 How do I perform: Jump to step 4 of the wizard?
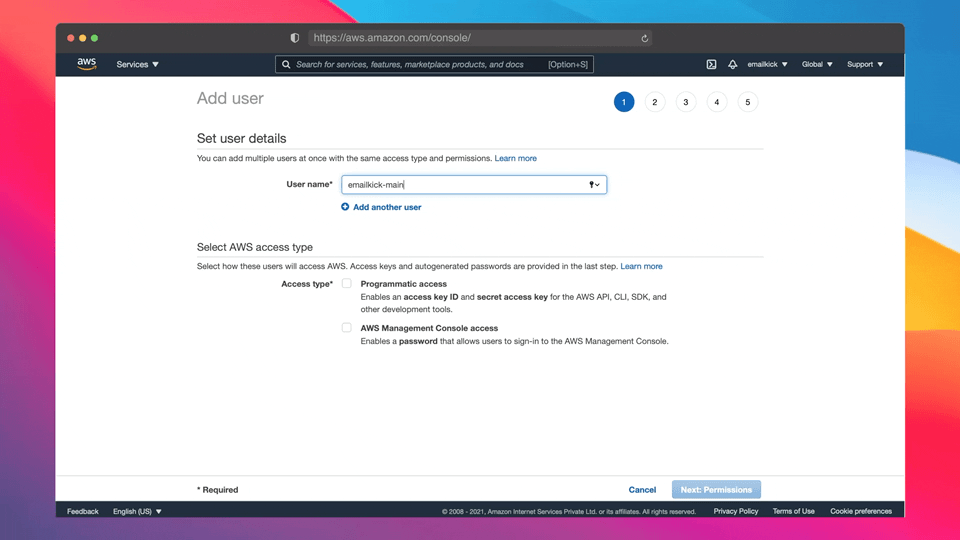point(716,102)
